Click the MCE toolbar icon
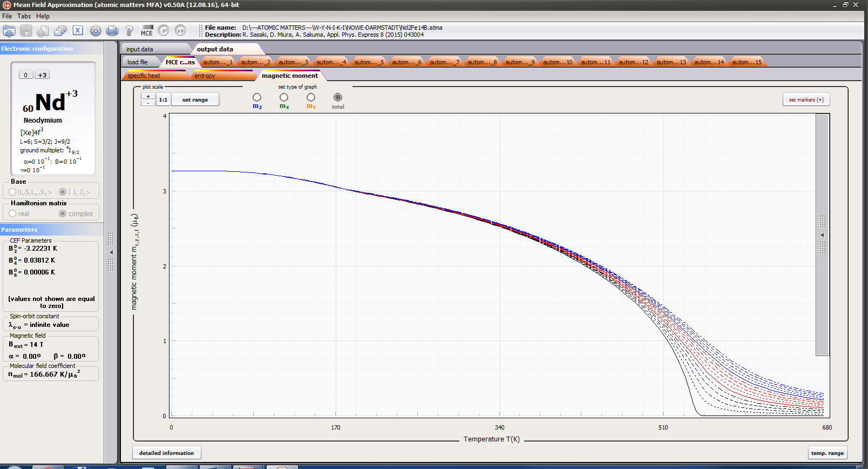 pos(147,31)
